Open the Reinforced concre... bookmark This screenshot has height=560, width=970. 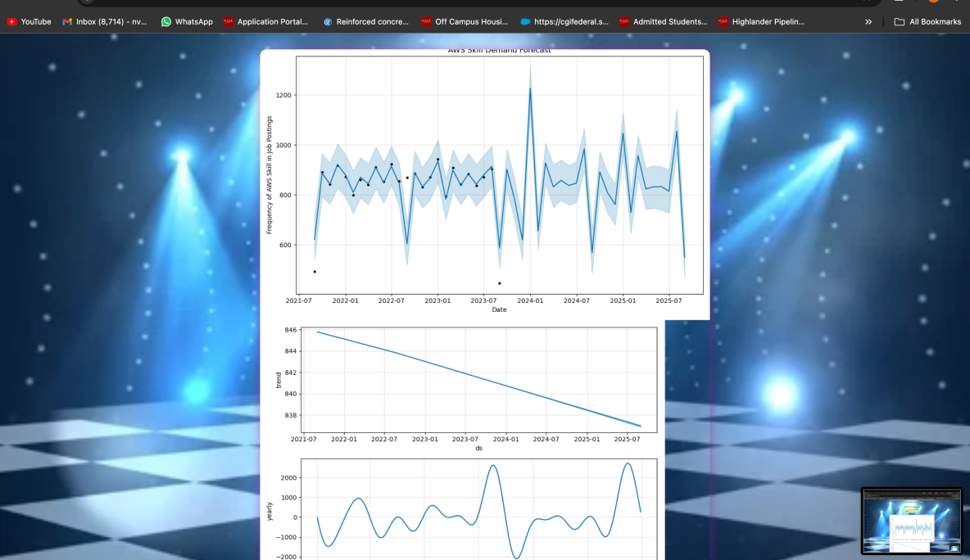click(x=365, y=21)
